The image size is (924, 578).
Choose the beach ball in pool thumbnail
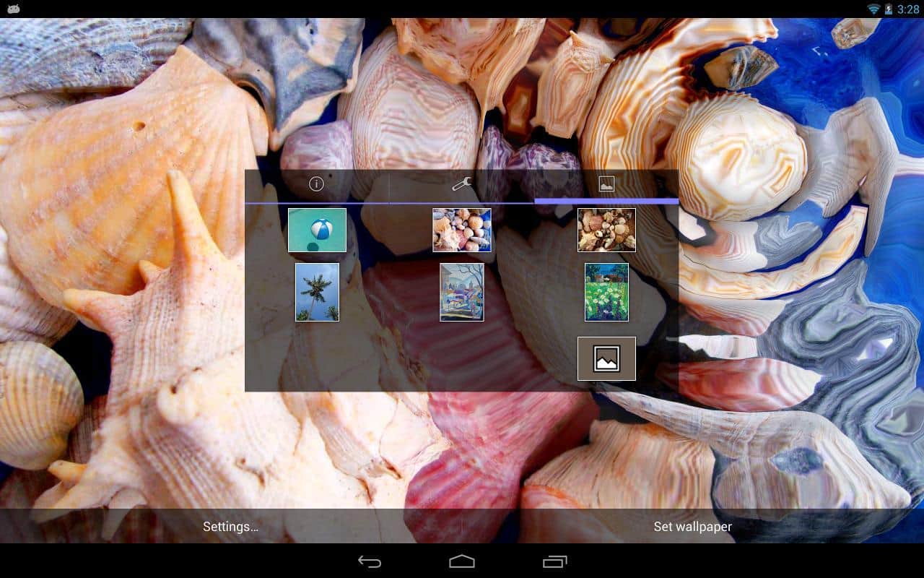click(x=317, y=230)
